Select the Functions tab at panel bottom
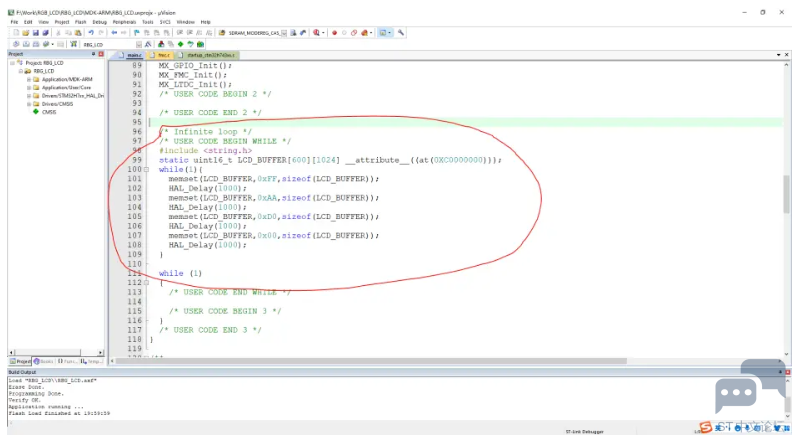Screen dimensions: 794x442 [x=67, y=361]
